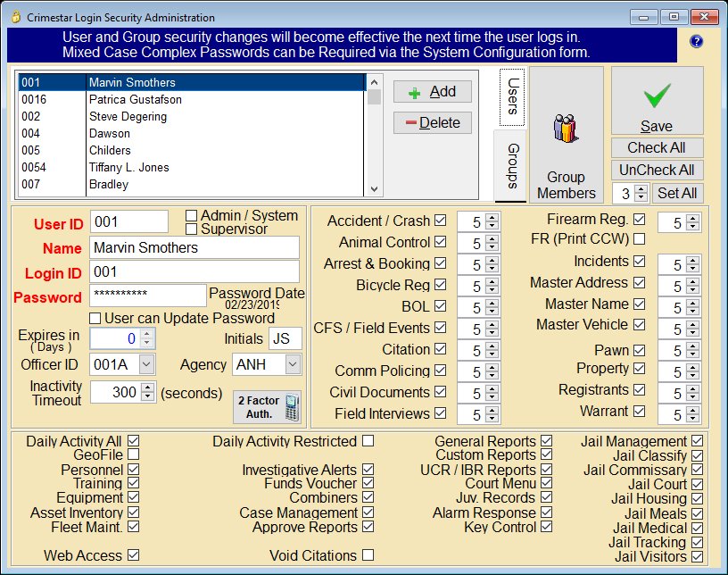Click the Name input field
Viewport: 728px width, 575px height.
(194, 247)
